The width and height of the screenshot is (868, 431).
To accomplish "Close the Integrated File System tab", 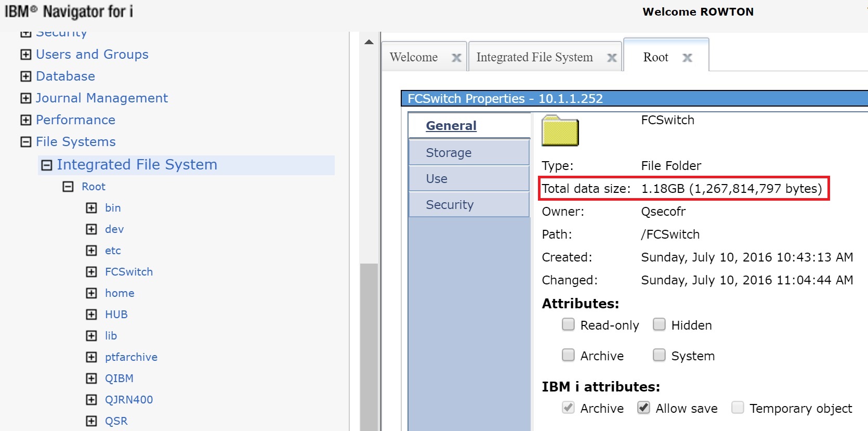I will pos(612,58).
